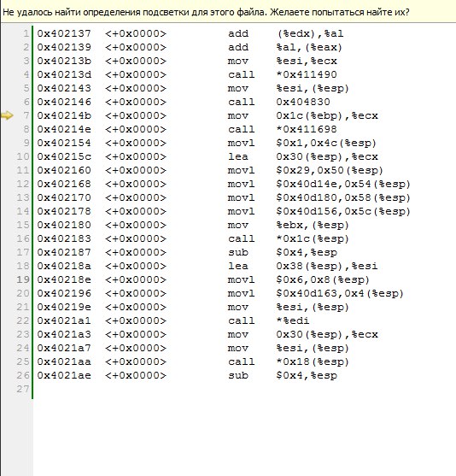
Task: Click the $0x40d14e,0x54(%esp) operand
Action: (343, 184)
